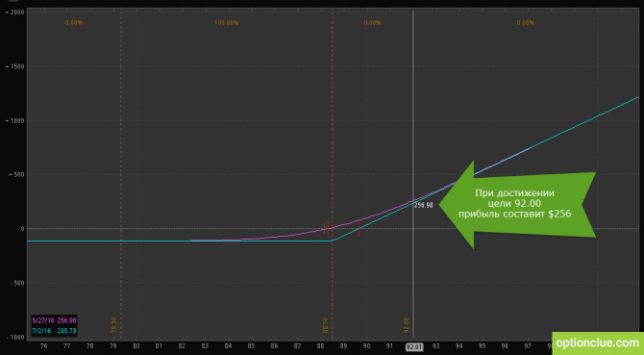Viewport: 644px width, 355px height.
Task: Click the 2000 tick on the y-axis
Action: pos(15,13)
